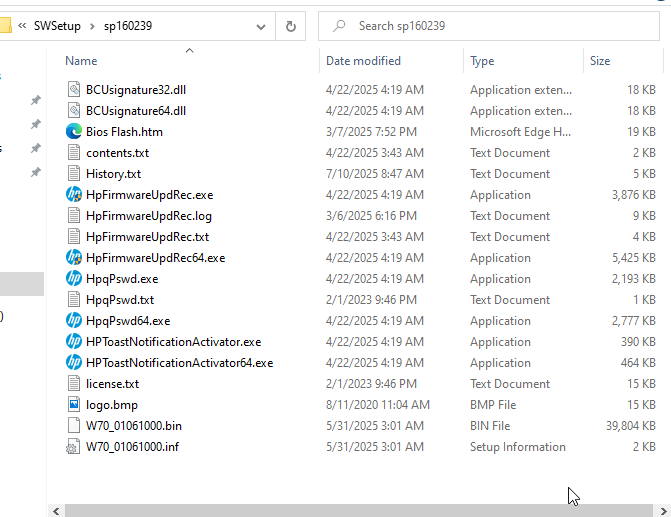Click the Setup Information type cell
The width and height of the screenshot is (671, 517).
517,446
